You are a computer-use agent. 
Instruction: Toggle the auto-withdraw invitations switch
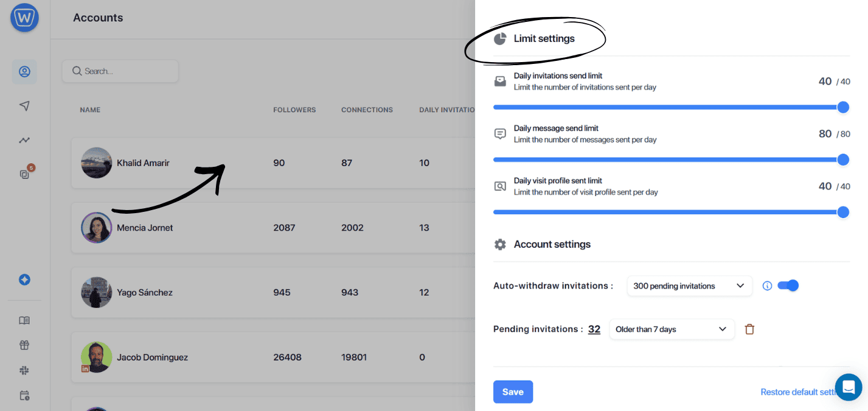click(x=788, y=286)
